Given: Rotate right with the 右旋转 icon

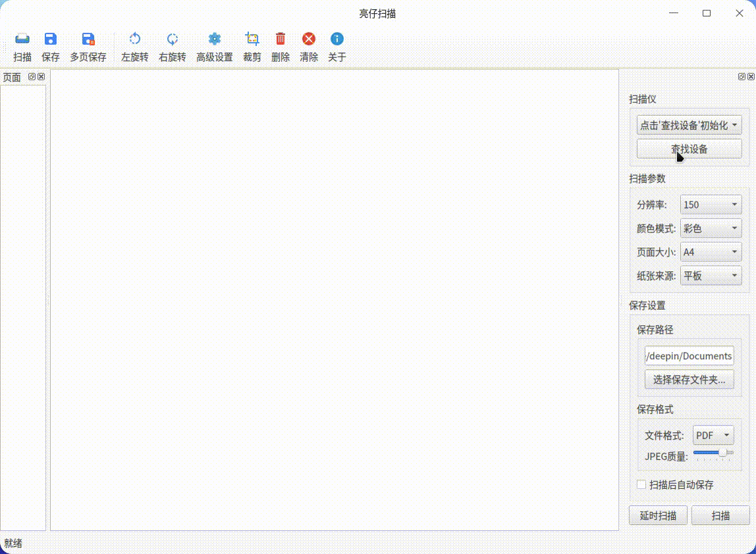Looking at the screenshot, I should pyautogui.click(x=173, y=39).
